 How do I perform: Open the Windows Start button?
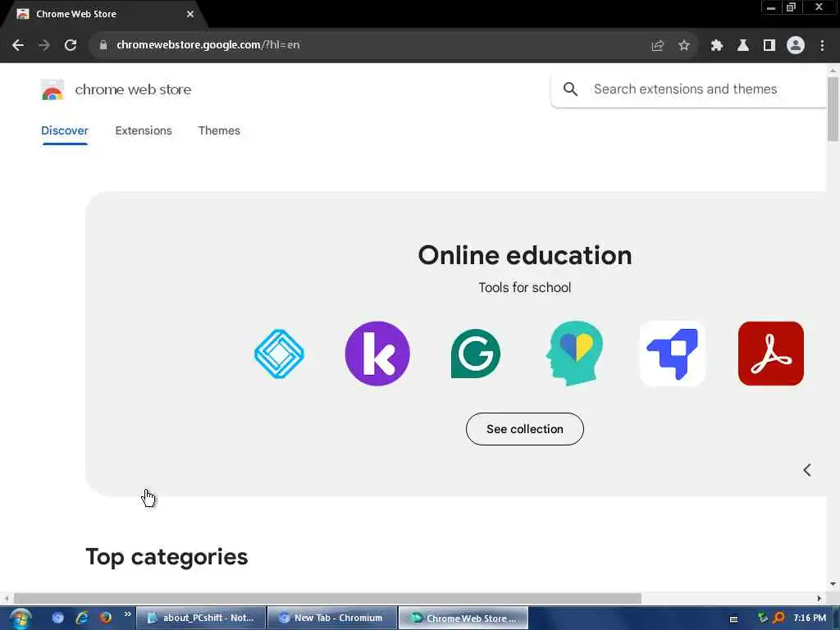(x=20, y=619)
